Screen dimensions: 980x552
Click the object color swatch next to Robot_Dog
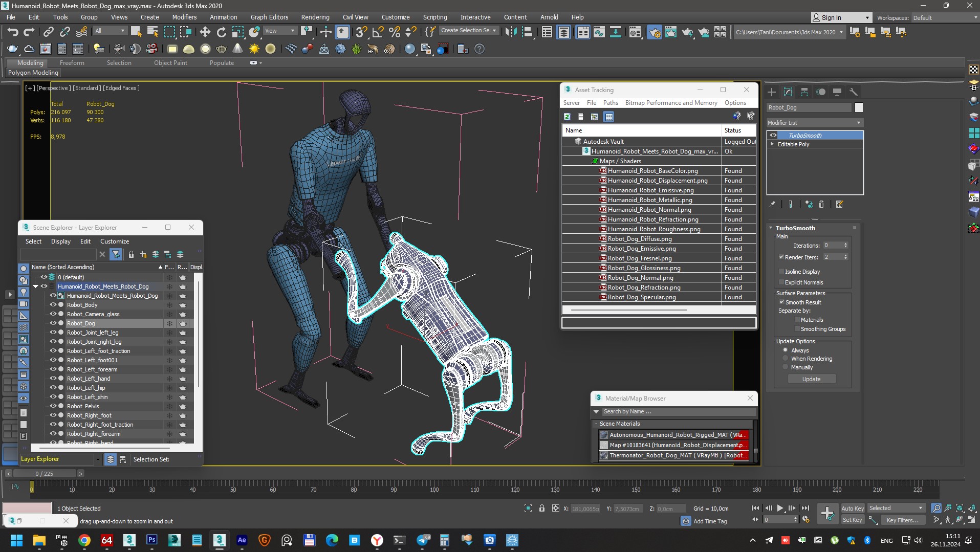[x=859, y=107]
